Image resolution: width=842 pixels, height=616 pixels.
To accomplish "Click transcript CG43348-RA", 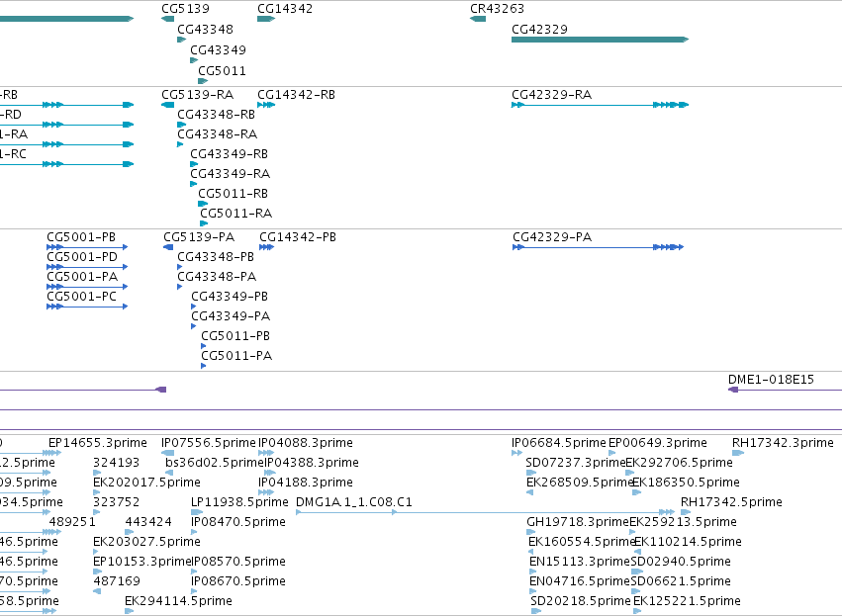I will [x=217, y=134].
